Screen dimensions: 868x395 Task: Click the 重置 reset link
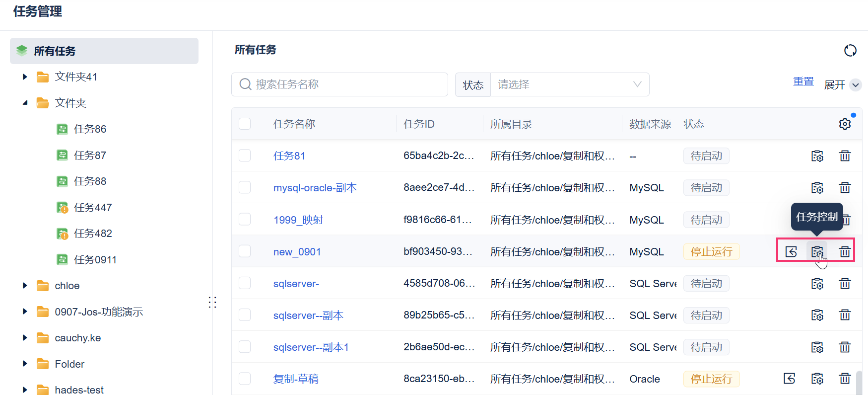[803, 81]
